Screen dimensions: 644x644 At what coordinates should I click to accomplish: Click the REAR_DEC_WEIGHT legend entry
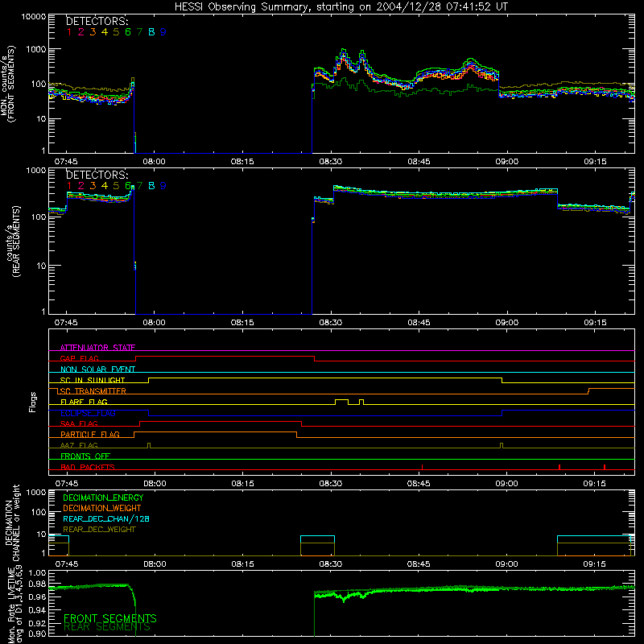(x=99, y=530)
